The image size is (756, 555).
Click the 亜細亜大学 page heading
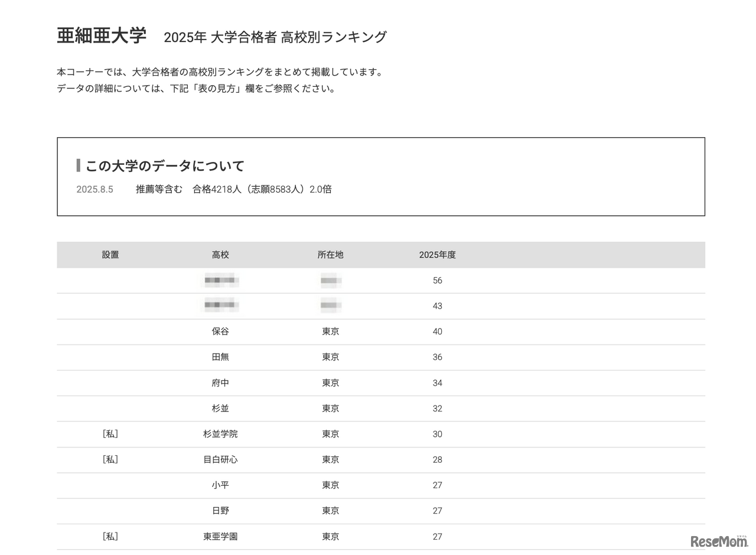coord(101,35)
